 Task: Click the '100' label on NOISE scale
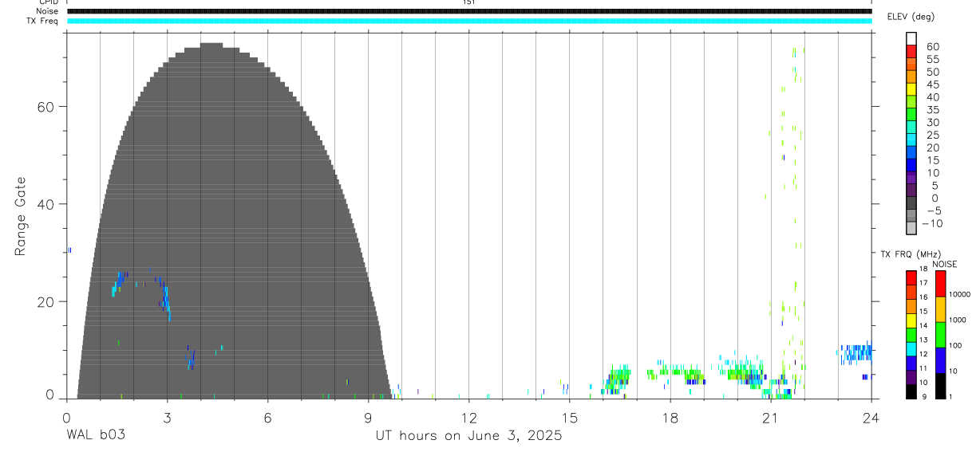956,345
